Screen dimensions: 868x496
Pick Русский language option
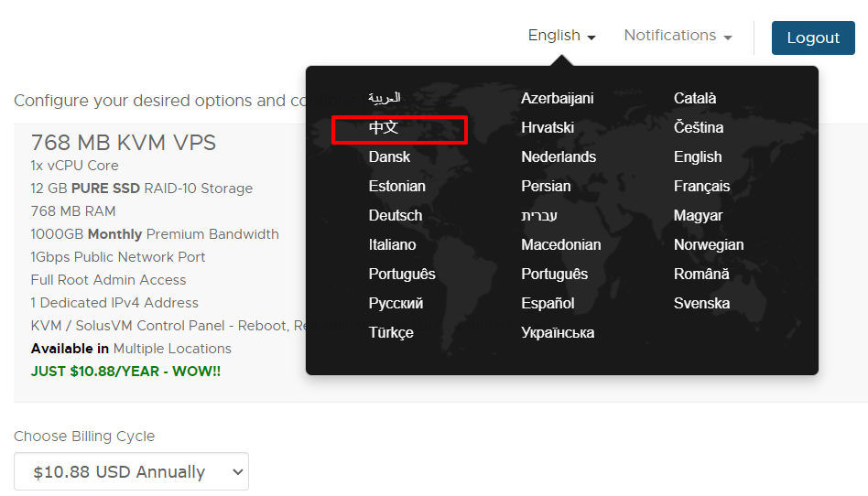pyautogui.click(x=396, y=303)
